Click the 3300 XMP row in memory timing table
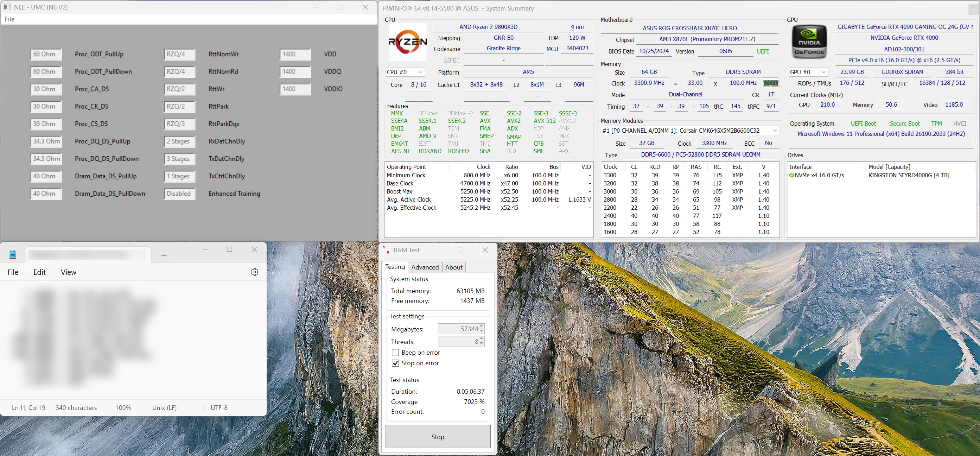Image resolution: width=980 pixels, height=456 pixels. [x=690, y=176]
